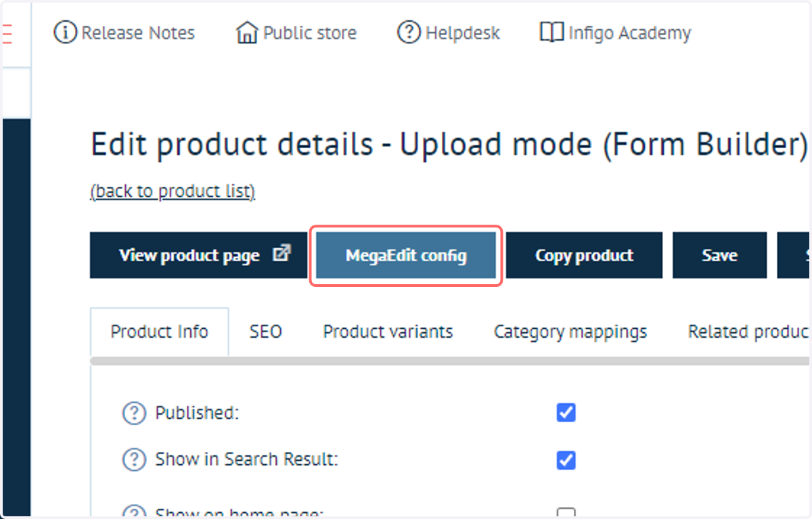
Task: Click the Save button
Action: point(719,255)
